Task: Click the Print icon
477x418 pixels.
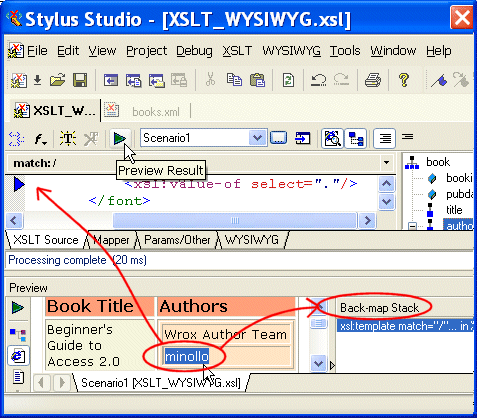Action: pyautogui.click(x=373, y=80)
